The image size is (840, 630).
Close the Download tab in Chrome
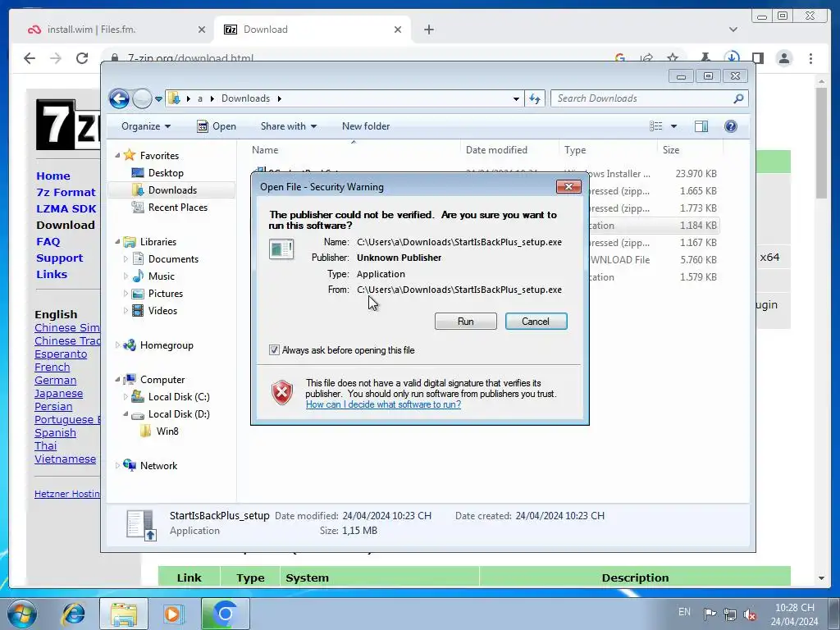coord(398,30)
